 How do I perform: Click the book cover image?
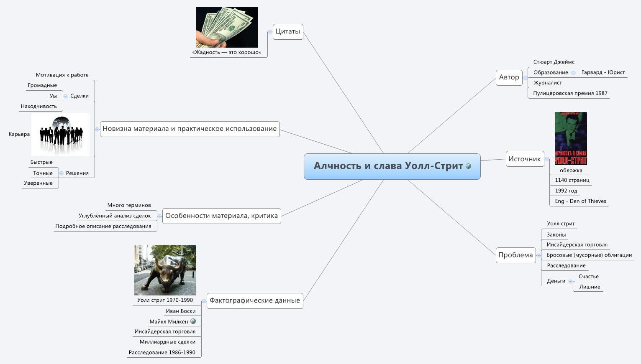coord(571,138)
